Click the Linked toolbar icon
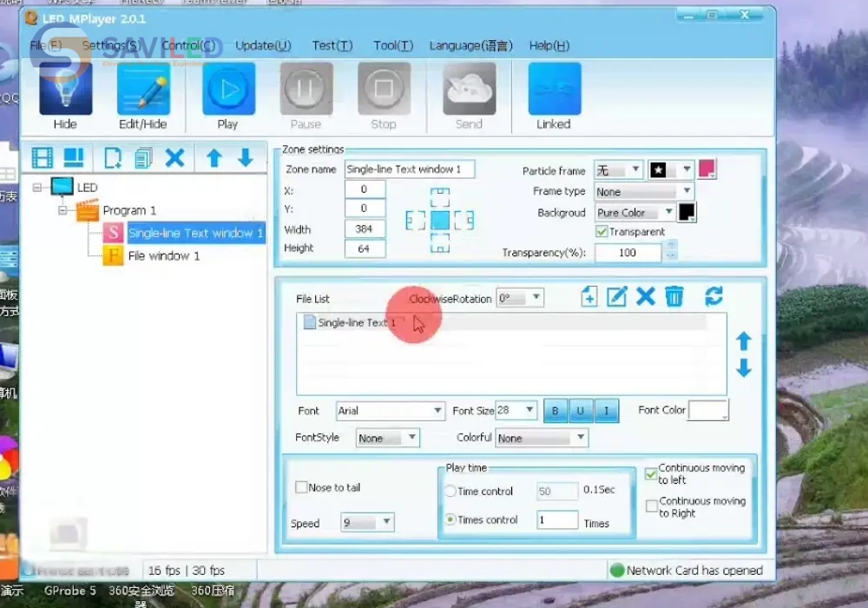The image size is (868, 608). (554, 89)
